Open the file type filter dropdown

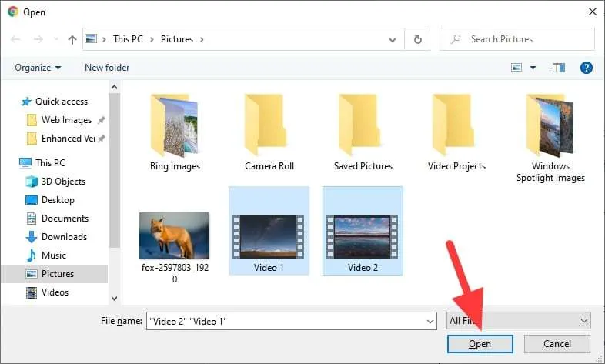coord(519,321)
